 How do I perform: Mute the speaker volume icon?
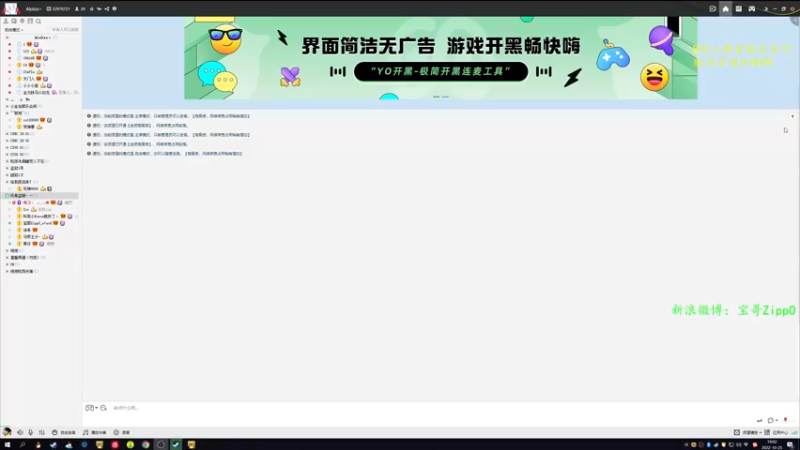coord(20,432)
